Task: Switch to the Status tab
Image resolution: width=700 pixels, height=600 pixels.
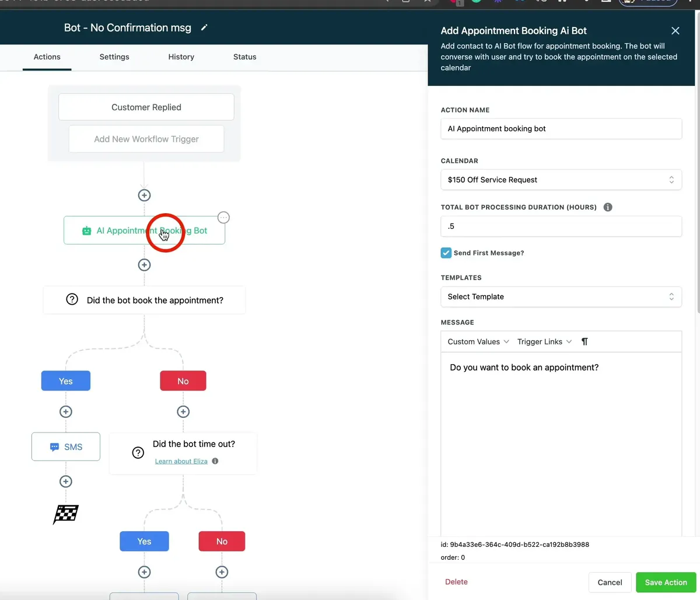Action: coord(245,57)
